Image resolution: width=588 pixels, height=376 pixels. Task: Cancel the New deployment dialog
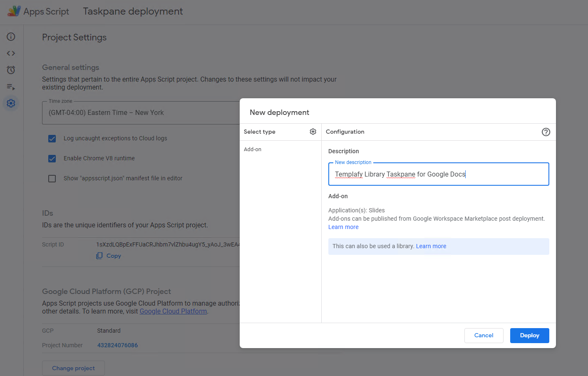click(x=484, y=336)
